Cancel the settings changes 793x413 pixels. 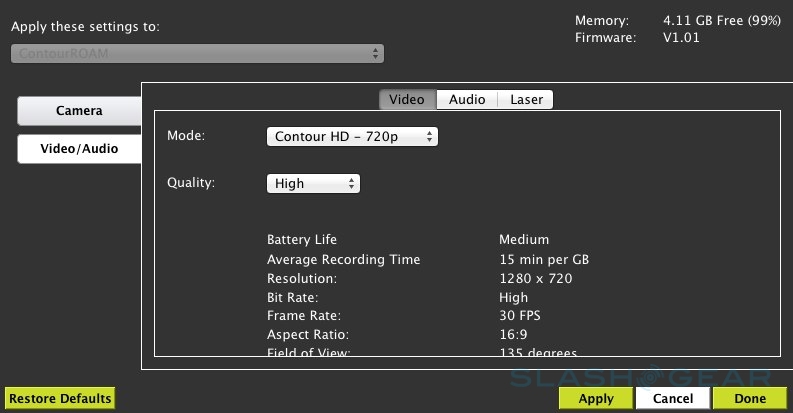(673, 398)
